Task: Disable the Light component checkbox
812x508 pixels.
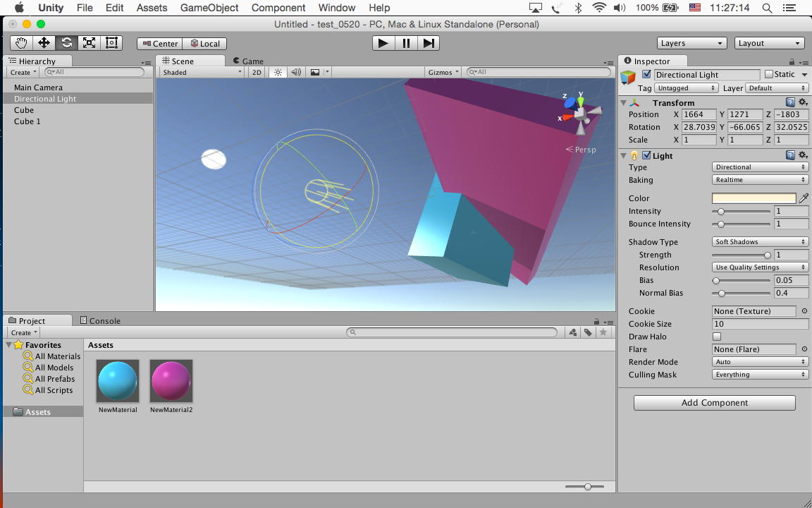Action: (646, 156)
